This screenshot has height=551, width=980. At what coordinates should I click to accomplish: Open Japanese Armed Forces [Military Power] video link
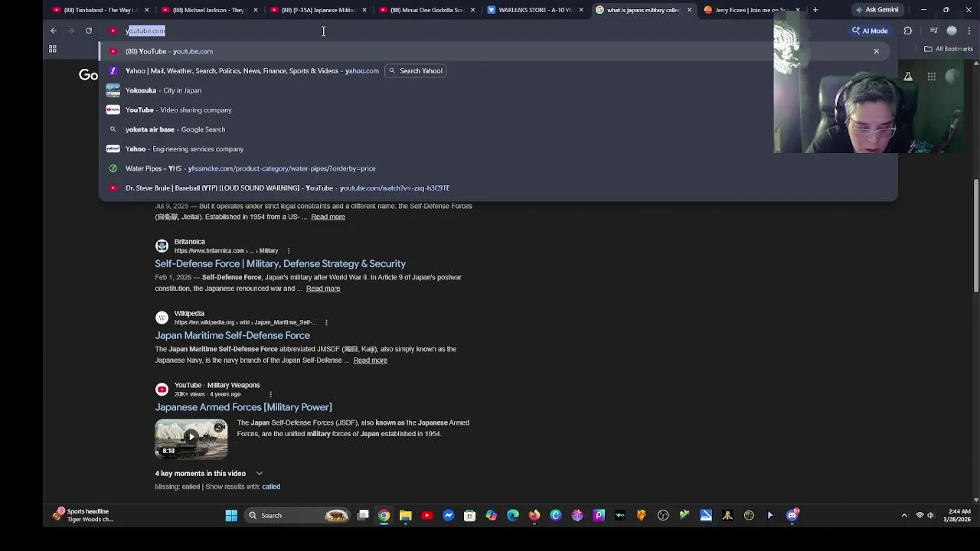(243, 407)
